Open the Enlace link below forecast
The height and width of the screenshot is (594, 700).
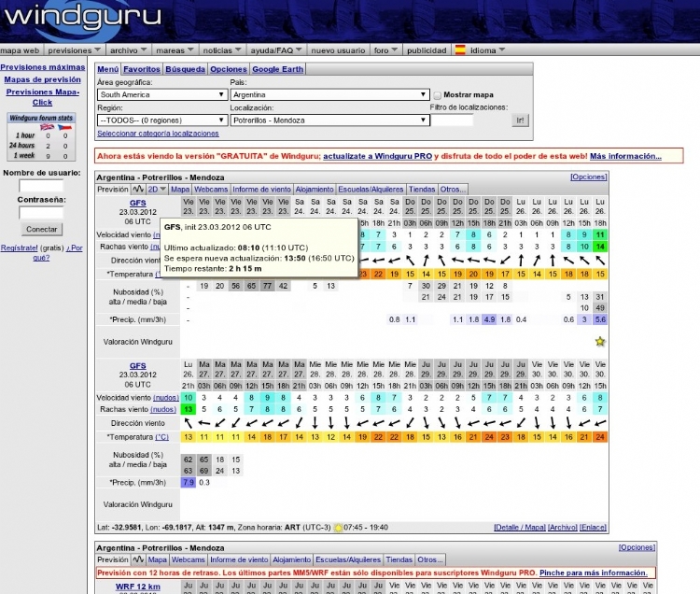(593, 528)
